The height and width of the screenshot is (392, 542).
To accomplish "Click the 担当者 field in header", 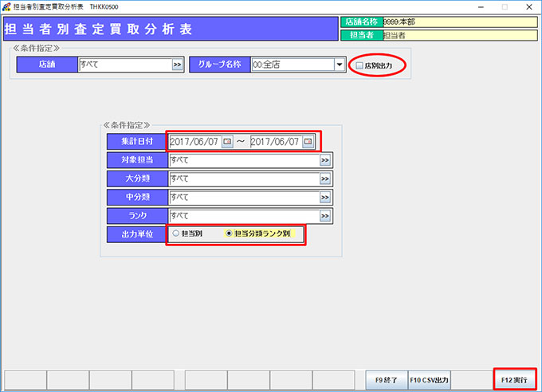I will 460,35.
